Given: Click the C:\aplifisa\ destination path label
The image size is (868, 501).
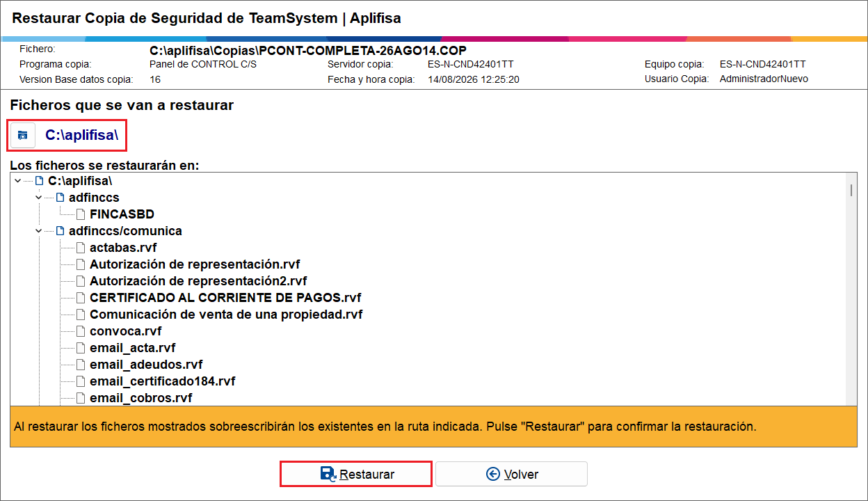Looking at the screenshot, I should click(x=82, y=136).
